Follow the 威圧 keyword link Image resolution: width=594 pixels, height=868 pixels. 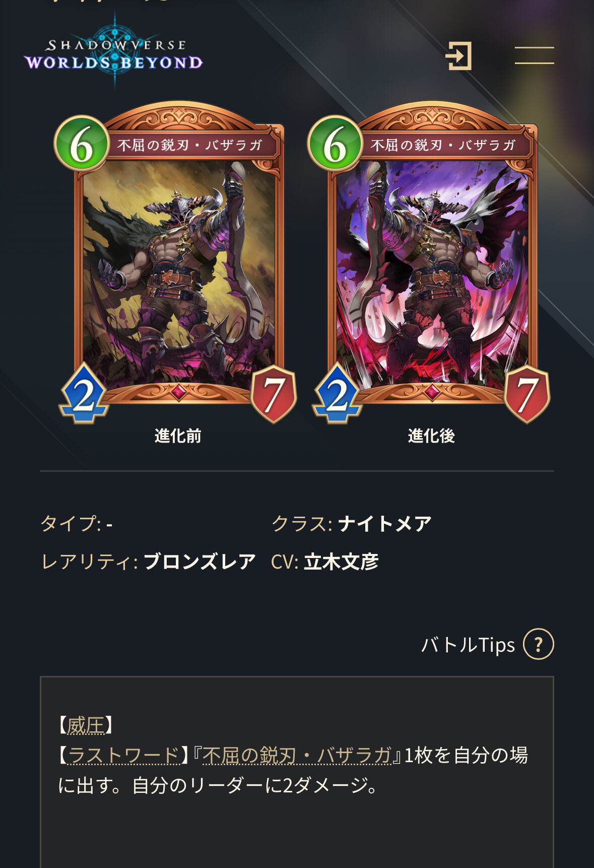pyautogui.click(x=86, y=726)
